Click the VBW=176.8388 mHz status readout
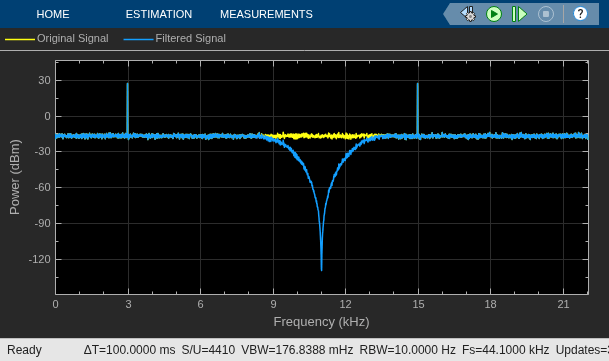Screen dimensions: 609x361 (297, 350)
